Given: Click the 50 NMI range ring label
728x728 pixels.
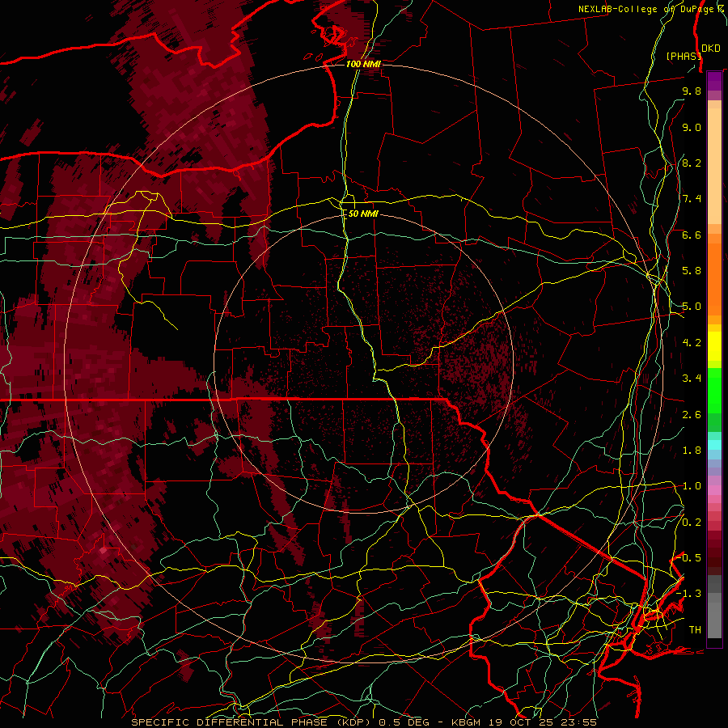Looking at the screenshot, I should pos(363,214).
